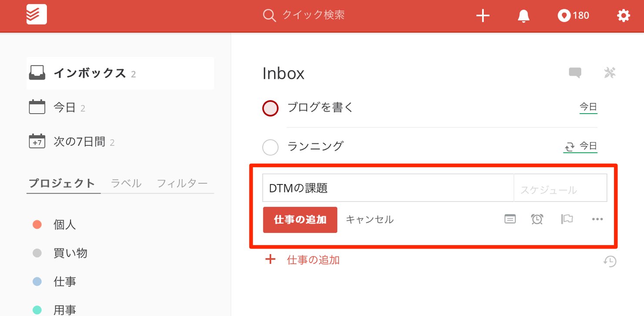Viewport: 644px width, 316px height.
Task: Click task text ブログを書く
Action: (321, 108)
